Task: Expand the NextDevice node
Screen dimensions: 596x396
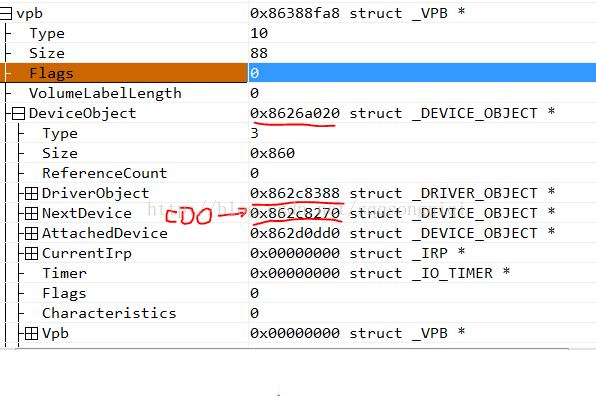Action: [31, 214]
